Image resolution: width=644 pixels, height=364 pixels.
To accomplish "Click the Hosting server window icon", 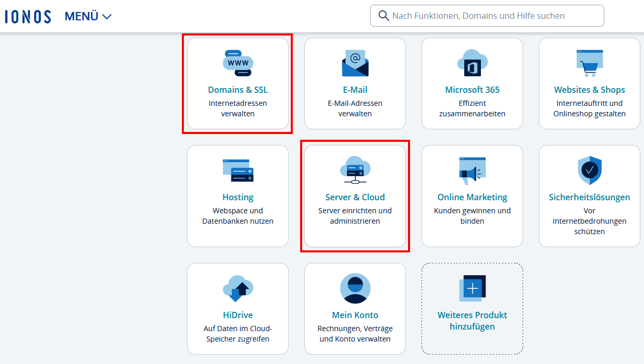I will coord(238,171).
